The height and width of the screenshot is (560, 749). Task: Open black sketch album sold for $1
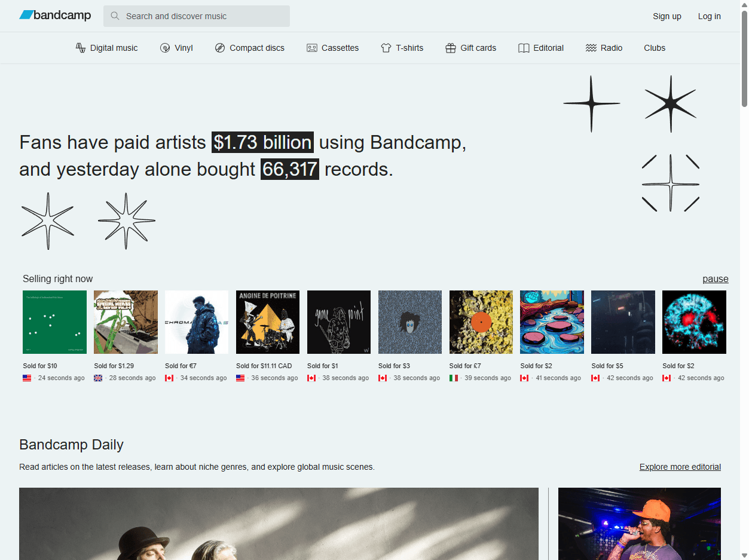pos(339,322)
